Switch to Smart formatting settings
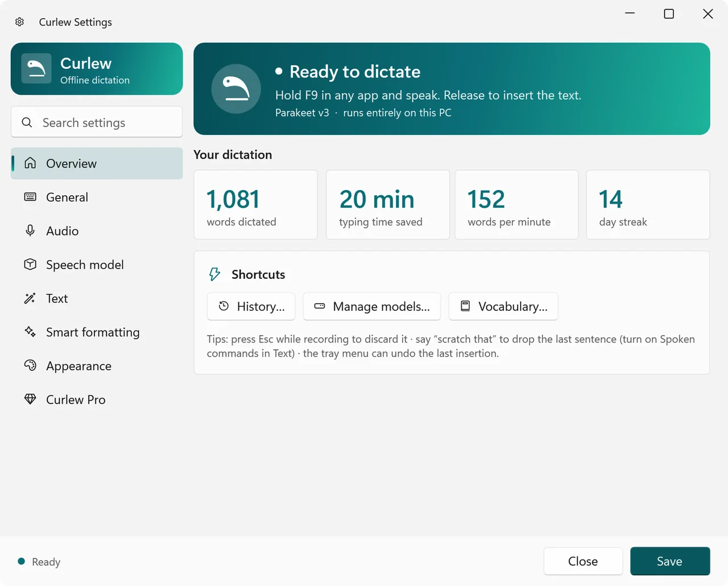This screenshot has width=728, height=586. pyautogui.click(x=97, y=332)
